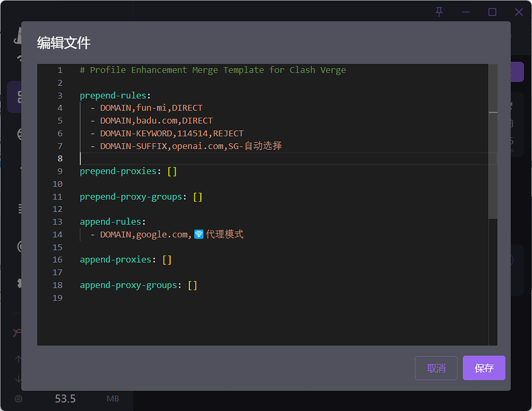Click the 代理模式 text on line 14

pyautogui.click(x=225, y=235)
